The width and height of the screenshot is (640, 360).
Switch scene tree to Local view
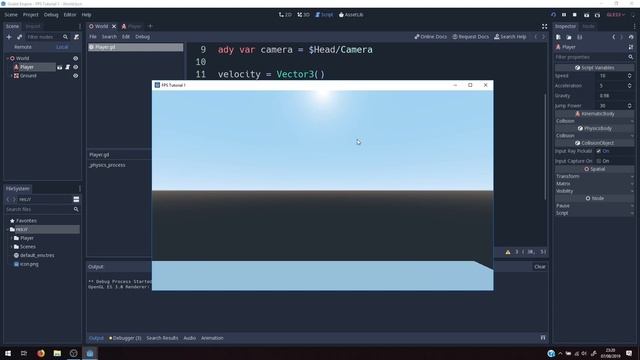(62, 47)
